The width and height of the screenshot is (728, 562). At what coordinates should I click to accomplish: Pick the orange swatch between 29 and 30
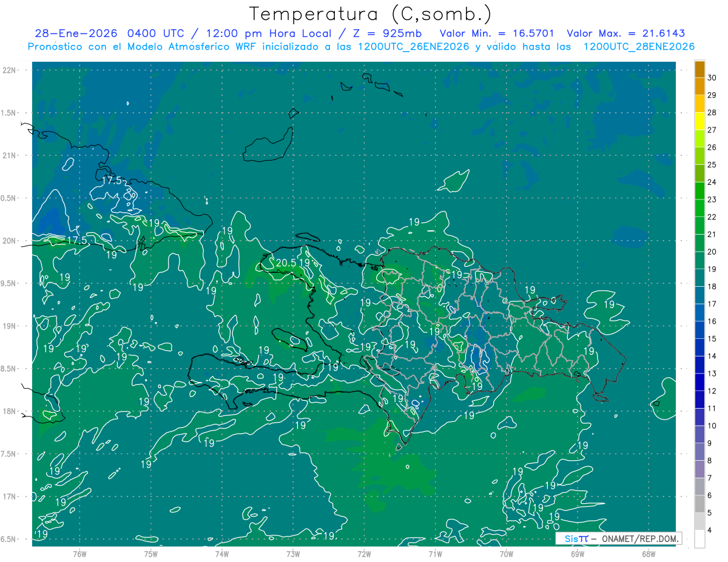pyautogui.click(x=700, y=87)
